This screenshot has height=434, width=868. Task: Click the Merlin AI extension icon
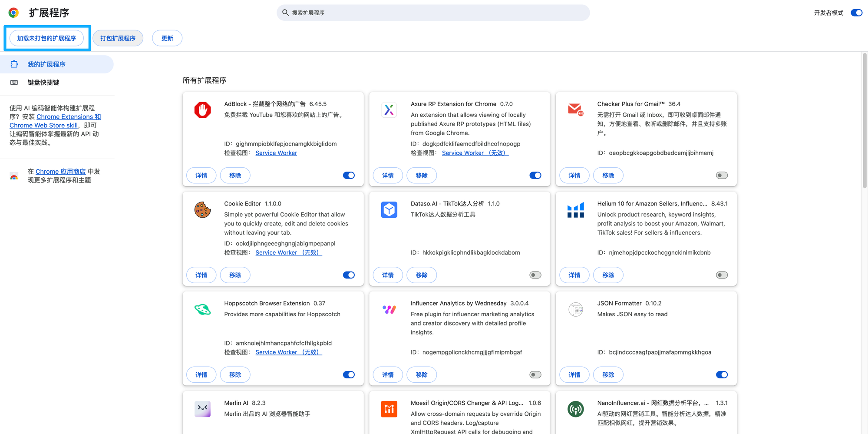pos(202,409)
